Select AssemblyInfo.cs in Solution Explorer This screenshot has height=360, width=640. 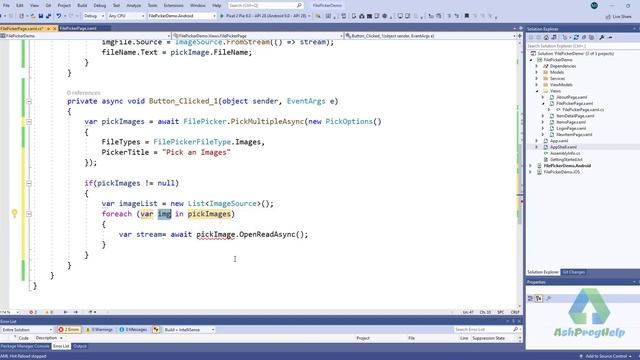click(565, 153)
